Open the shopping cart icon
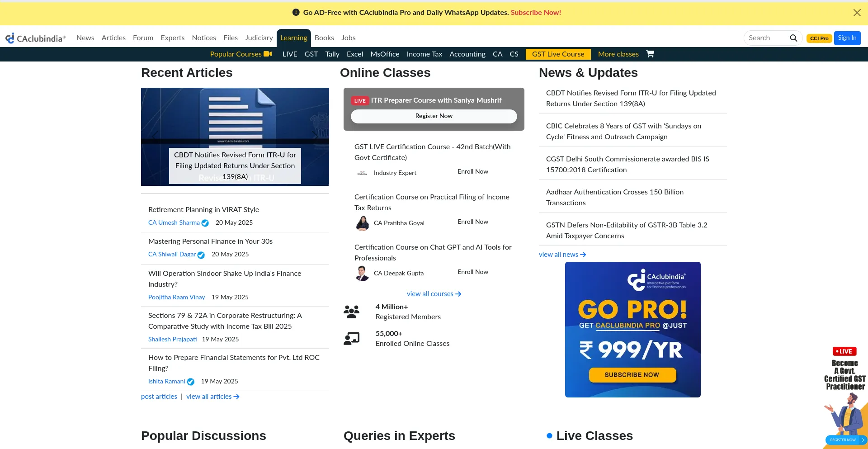The width and height of the screenshot is (868, 449). tap(650, 54)
